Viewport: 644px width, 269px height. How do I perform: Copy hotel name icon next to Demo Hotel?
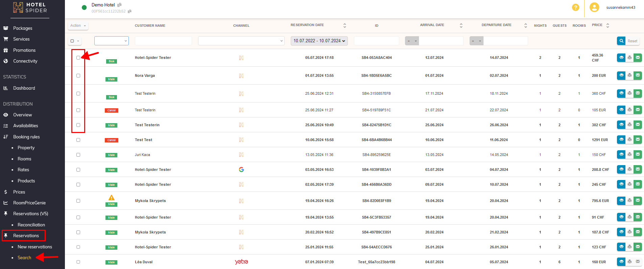click(x=119, y=5)
